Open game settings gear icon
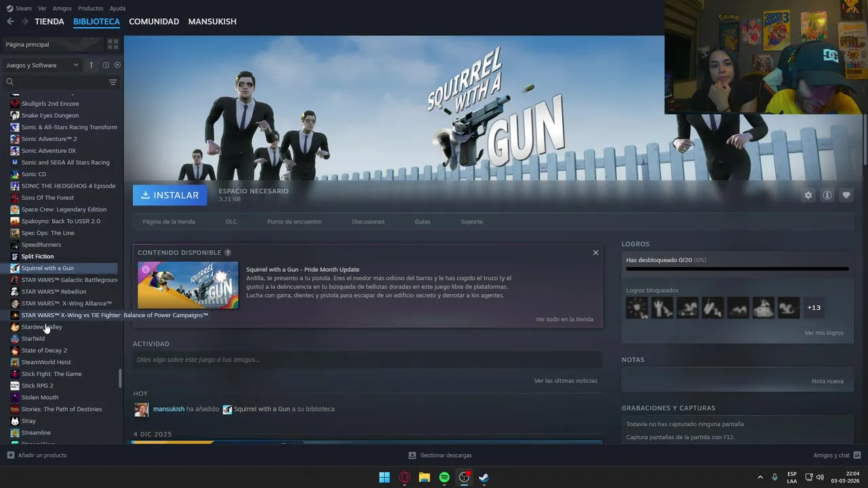This screenshot has height=488, width=868. coord(808,195)
